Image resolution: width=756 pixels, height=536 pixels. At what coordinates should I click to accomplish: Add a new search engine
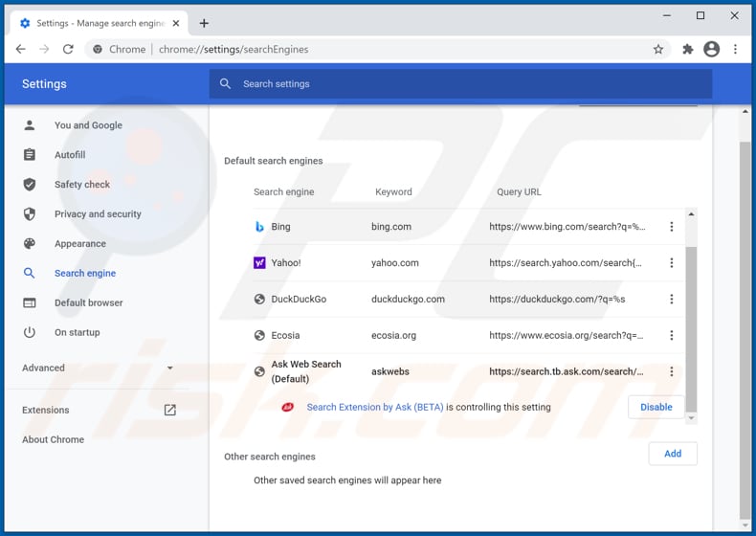coord(673,454)
